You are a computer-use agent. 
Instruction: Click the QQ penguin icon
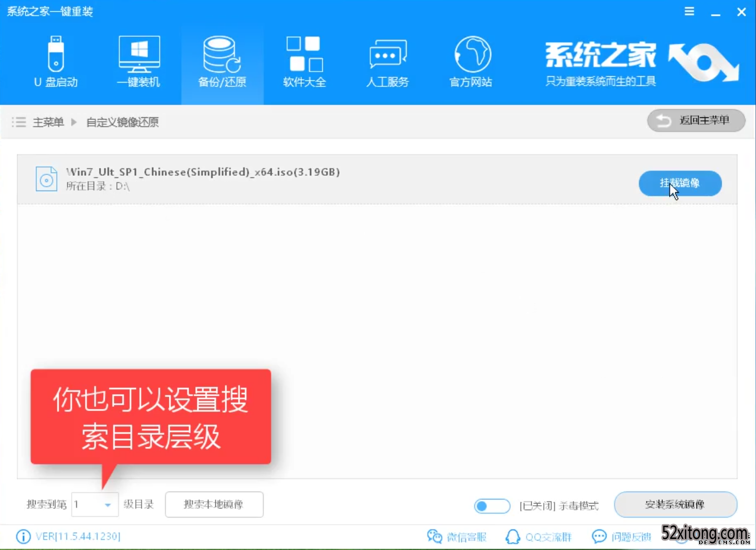tap(512, 536)
